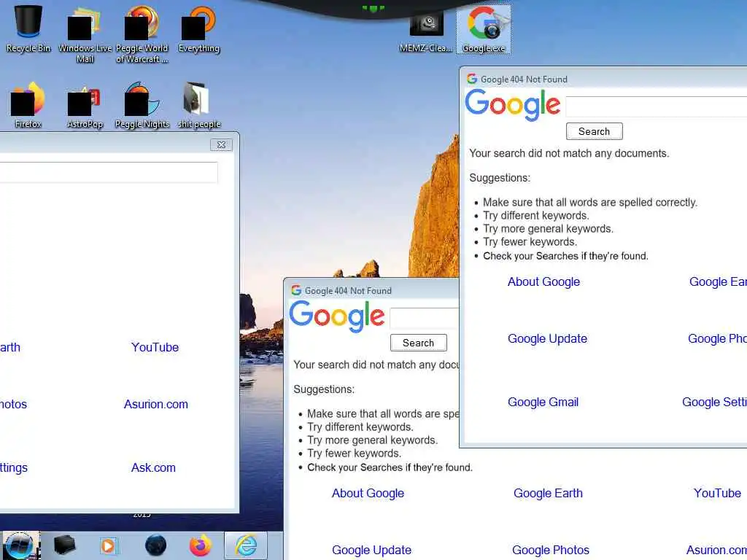
Task: Click the Windows Start orb
Action: point(20,545)
